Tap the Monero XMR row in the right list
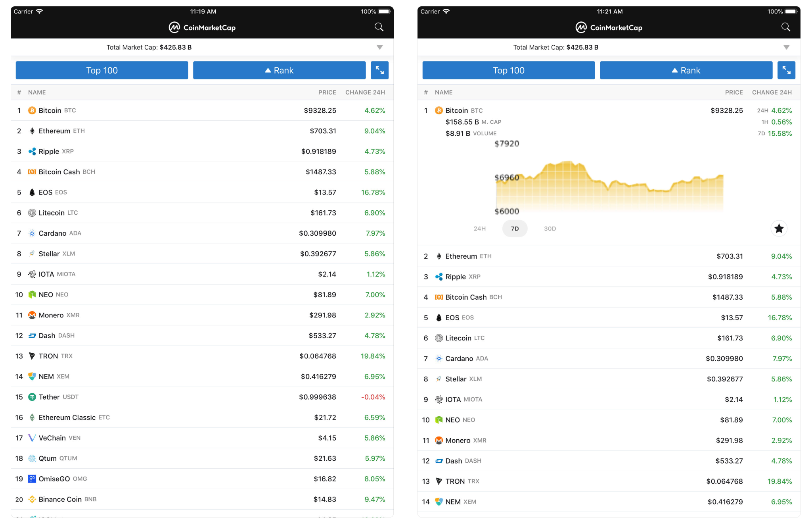The height and width of the screenshot is (529, 812). point(609,441)
